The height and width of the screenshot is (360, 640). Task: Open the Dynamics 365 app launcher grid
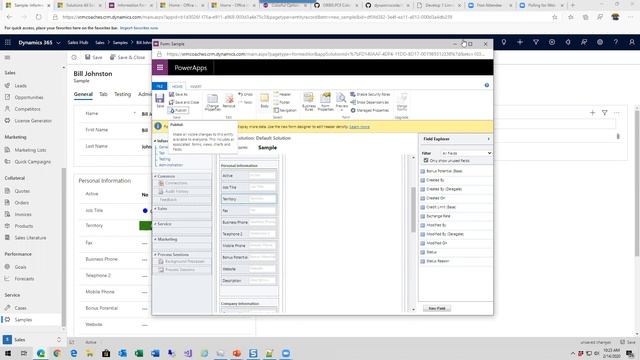tap(8, 42)
